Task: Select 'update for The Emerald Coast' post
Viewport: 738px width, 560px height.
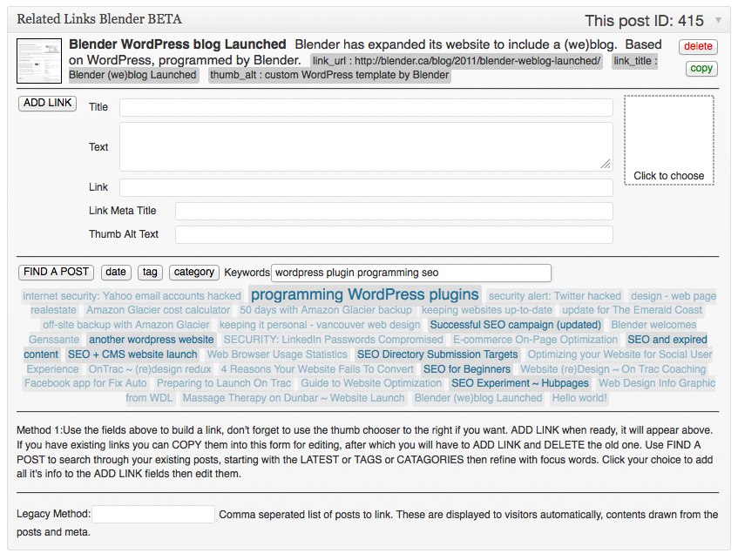Action: pos(632,310)
